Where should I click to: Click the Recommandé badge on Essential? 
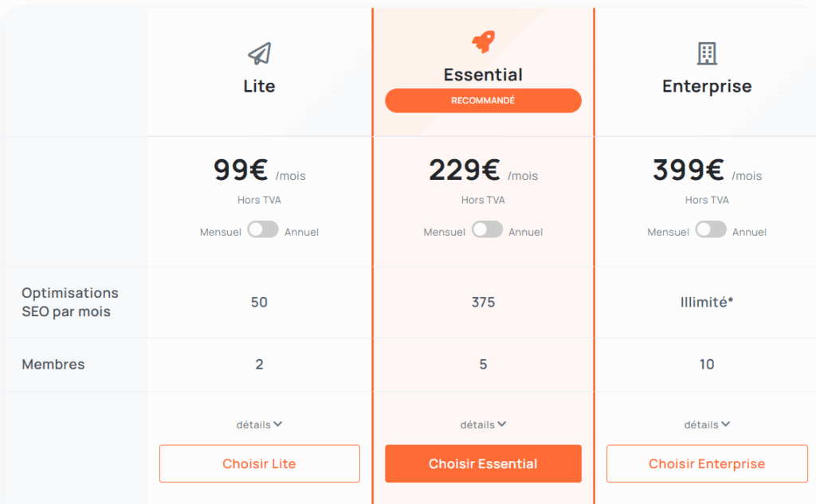point(483,101)
